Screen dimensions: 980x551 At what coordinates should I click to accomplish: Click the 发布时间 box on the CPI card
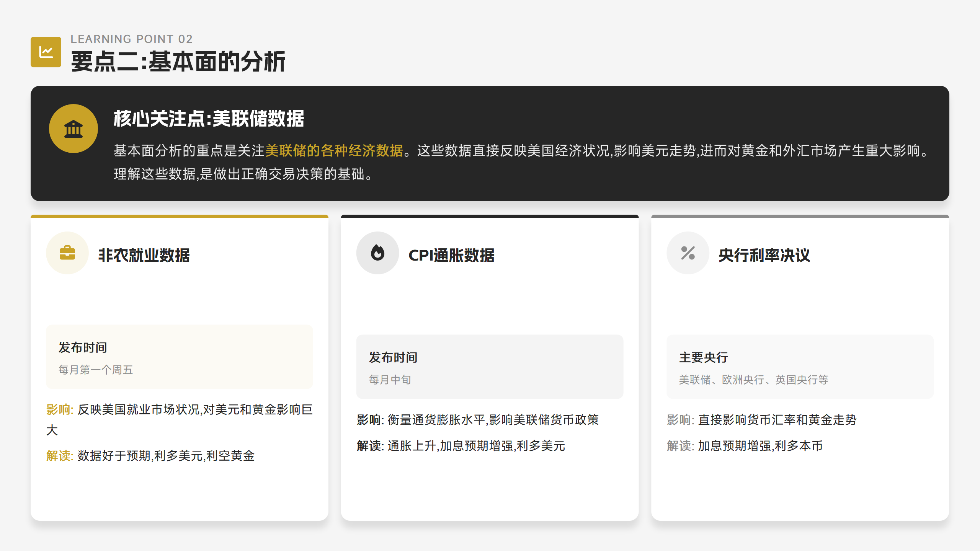489,367
